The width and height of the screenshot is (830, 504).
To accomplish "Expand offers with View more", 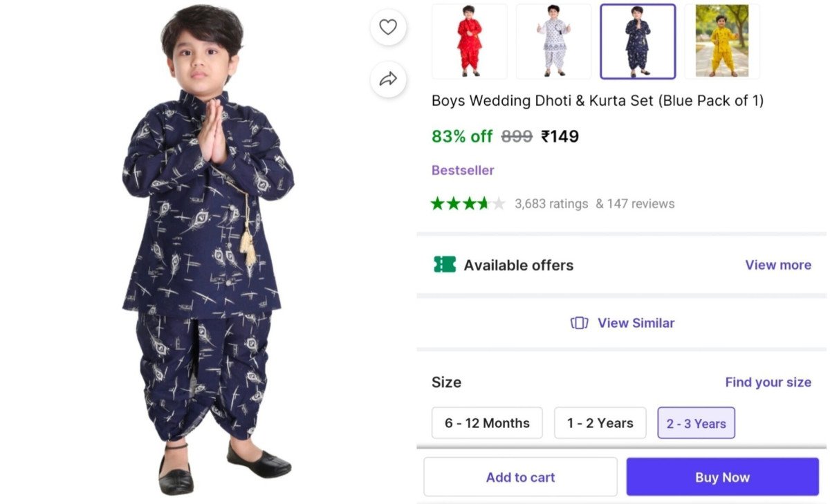I will coord(778,265).
